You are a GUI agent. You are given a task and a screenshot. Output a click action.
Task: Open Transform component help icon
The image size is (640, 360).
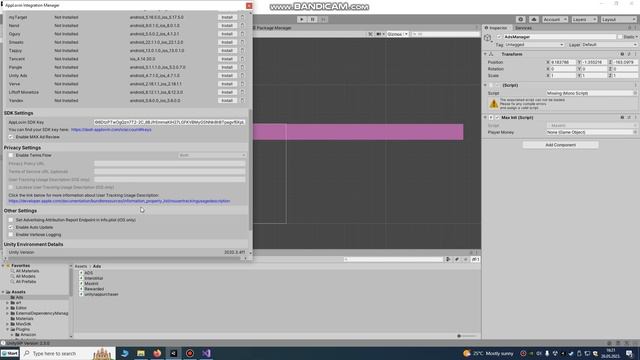(x=622, y=54)
